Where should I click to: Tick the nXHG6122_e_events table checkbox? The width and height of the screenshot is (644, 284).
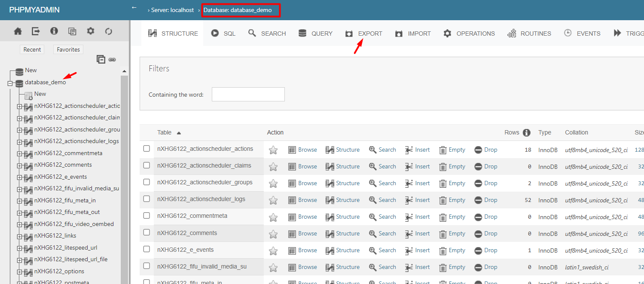tap(147, 249)
